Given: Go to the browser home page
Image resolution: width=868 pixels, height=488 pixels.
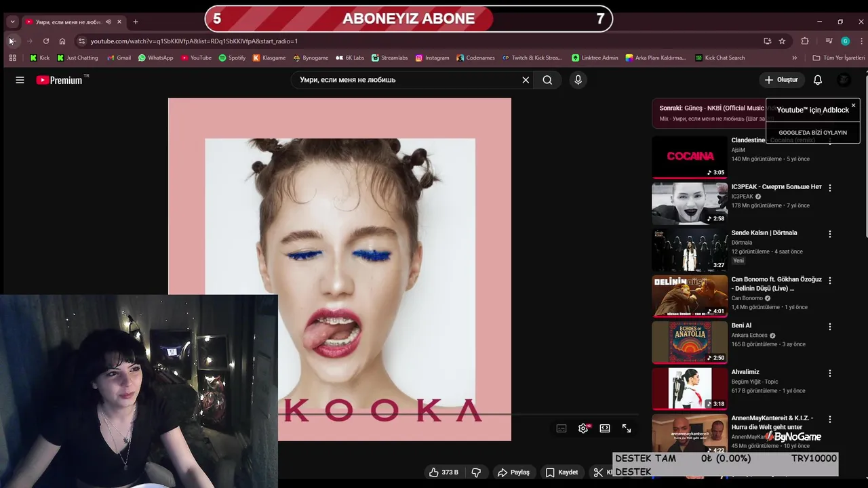Looking at the screenshot, I should tap(62, 41).
